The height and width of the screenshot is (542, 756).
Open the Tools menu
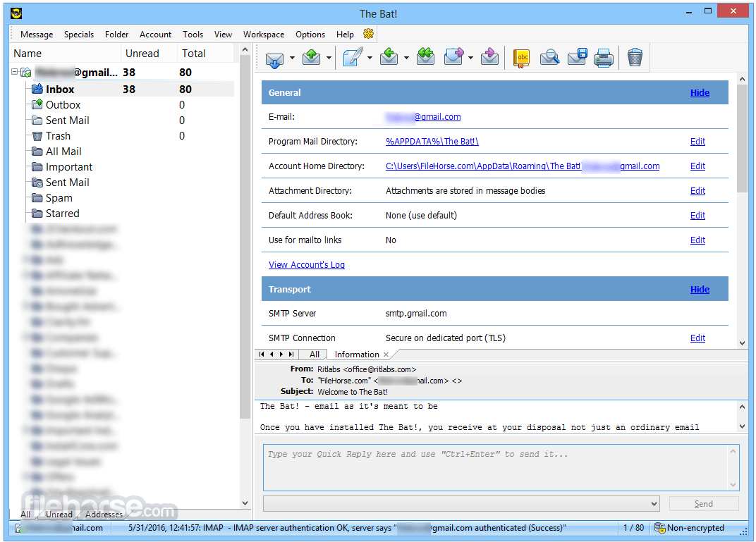coord(193,35)
